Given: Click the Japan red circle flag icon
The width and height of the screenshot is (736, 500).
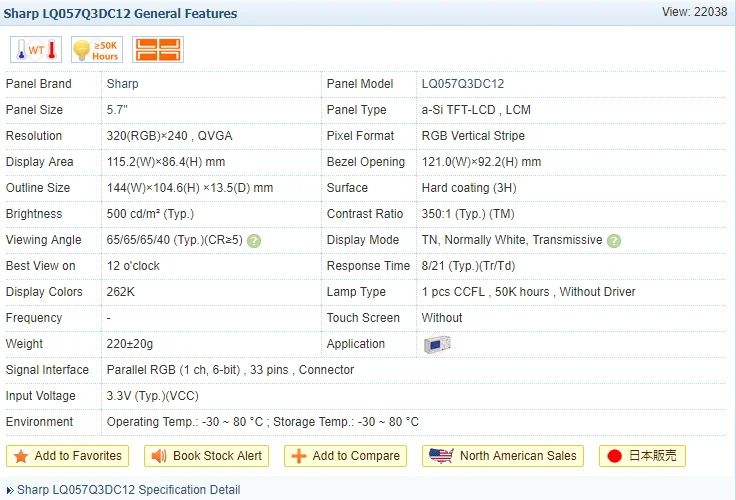Looking at the screenshot, I should click(614, 456).
